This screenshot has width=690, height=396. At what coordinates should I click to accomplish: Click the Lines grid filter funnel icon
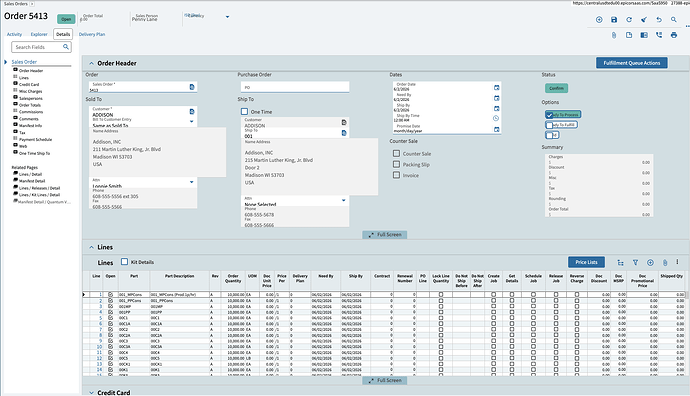[x=635, y=263]
